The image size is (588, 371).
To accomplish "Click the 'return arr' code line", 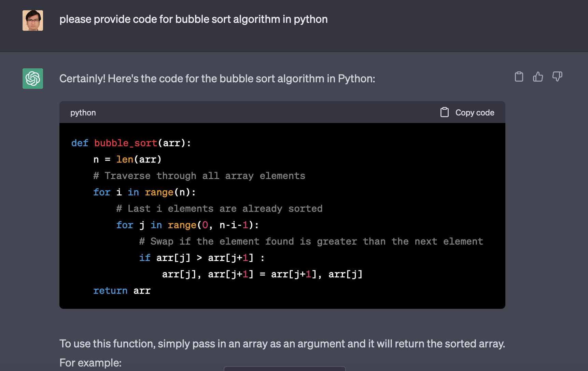I will [x=122, y=291].
